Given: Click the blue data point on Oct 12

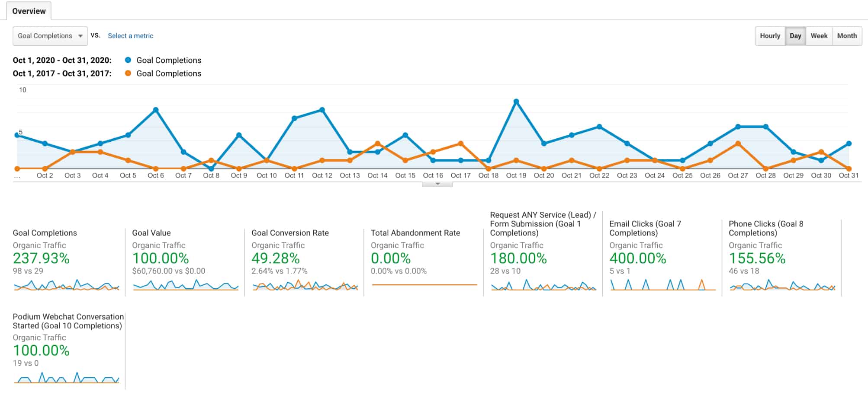Looking at the screenshot, I should click(322, 110).
